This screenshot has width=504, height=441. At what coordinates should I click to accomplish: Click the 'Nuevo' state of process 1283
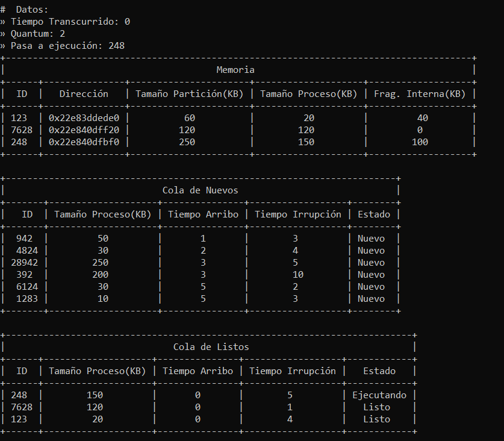click(372, 299)
